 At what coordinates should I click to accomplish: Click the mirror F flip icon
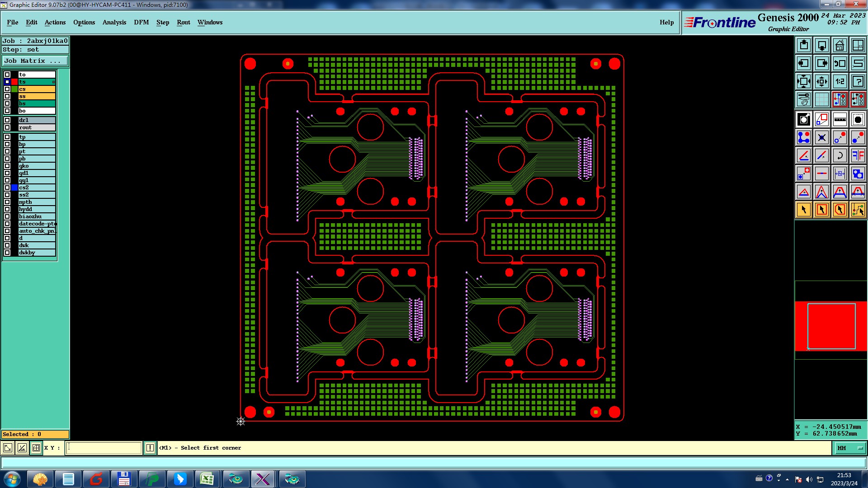coord(858,155)
